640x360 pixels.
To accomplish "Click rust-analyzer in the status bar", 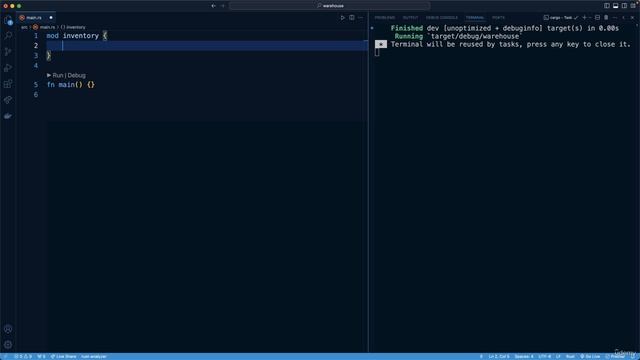I will click(93, 356).
